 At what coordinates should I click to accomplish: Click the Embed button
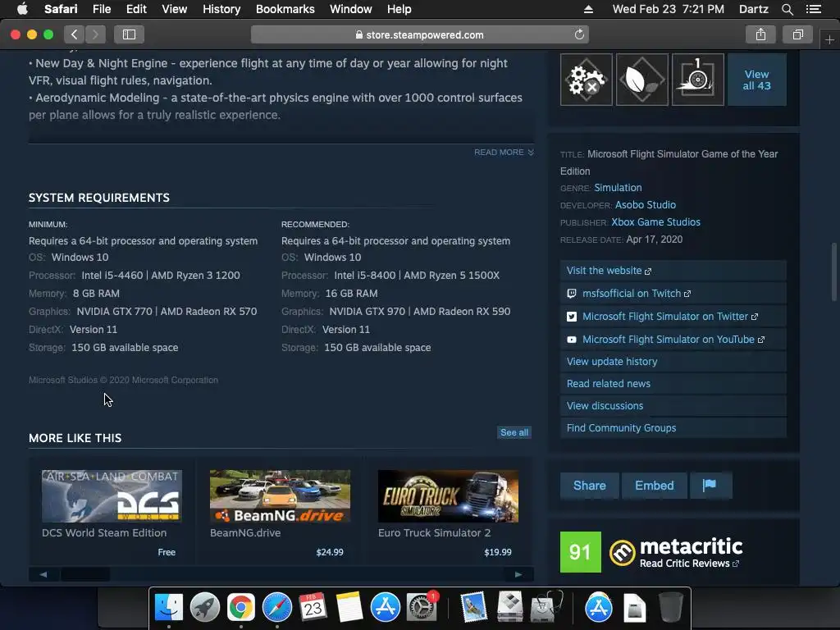(x=654, y=486)
